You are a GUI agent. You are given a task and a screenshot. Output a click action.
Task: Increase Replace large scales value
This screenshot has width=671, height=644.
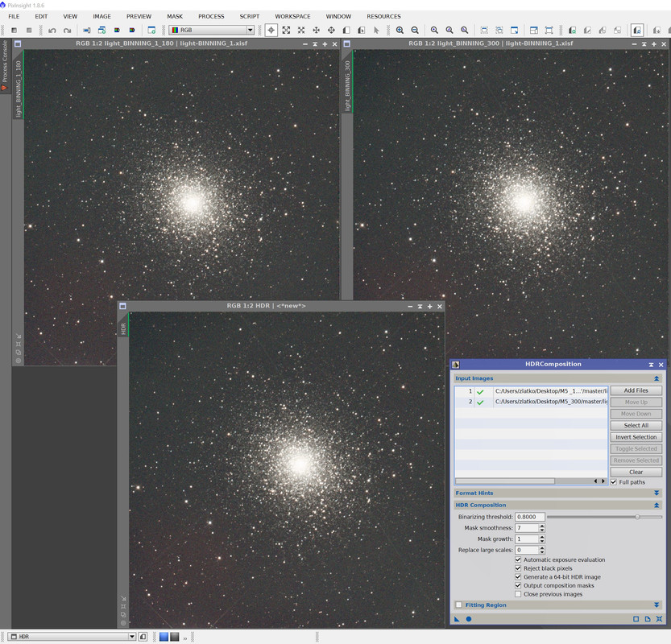pos(542,548)
